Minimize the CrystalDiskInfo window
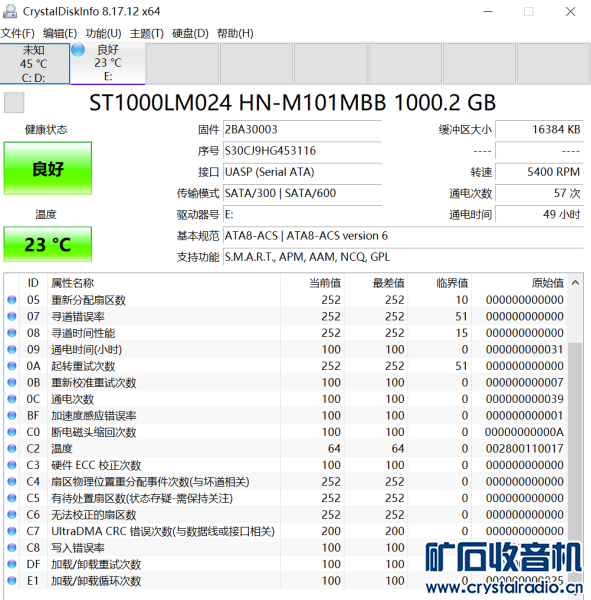 click(x=488, y=11)
